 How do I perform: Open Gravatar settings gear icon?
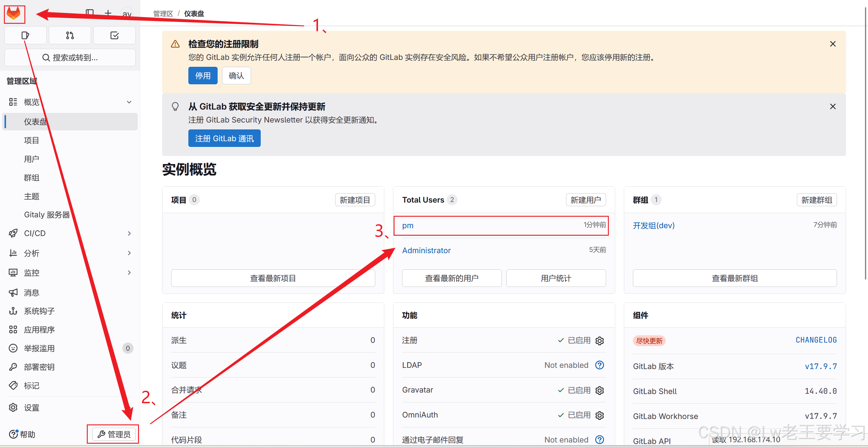(x=599, y=390)
